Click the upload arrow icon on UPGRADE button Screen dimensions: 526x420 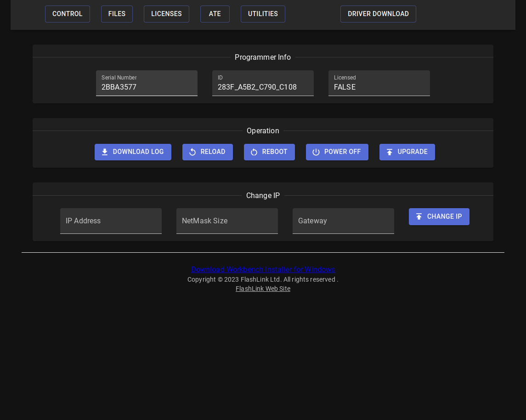coord(390,152)
